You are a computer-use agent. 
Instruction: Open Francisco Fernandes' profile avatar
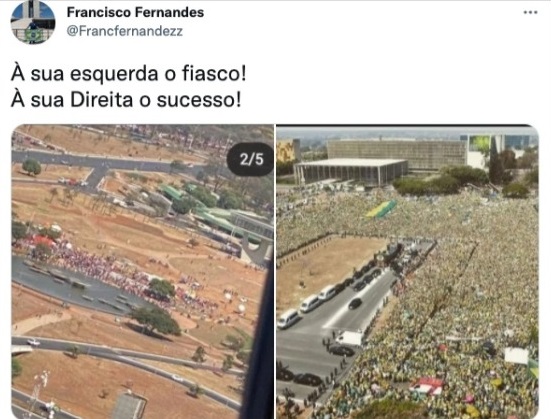[x=33, y=22]
